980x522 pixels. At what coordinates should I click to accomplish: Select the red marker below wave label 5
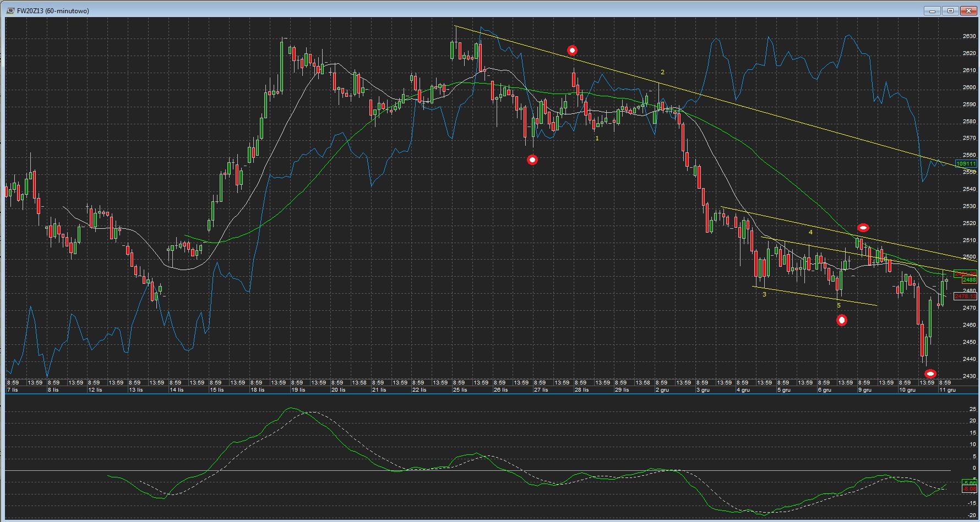[841, 320]
